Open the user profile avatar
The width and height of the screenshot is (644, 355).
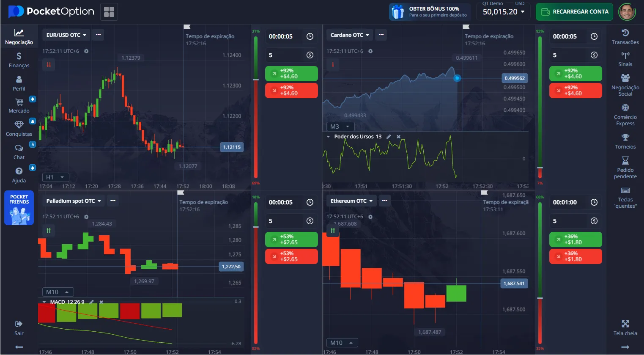point(627,12)
